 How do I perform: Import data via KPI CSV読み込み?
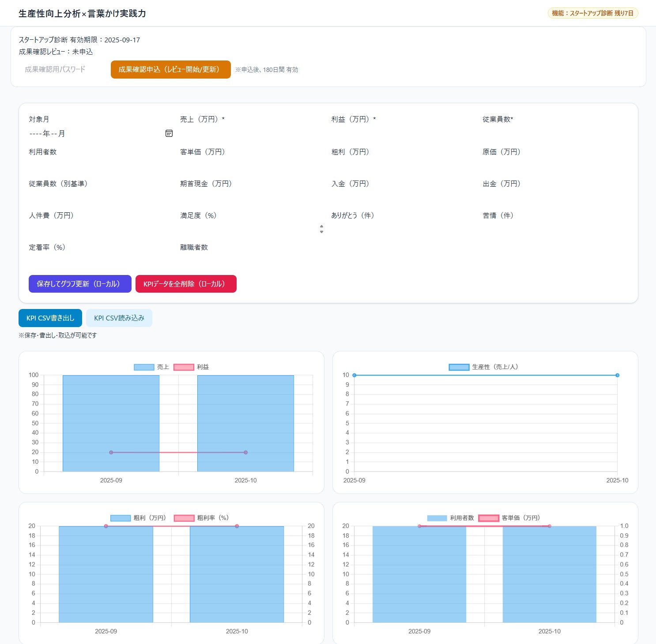tap(119, 318)
